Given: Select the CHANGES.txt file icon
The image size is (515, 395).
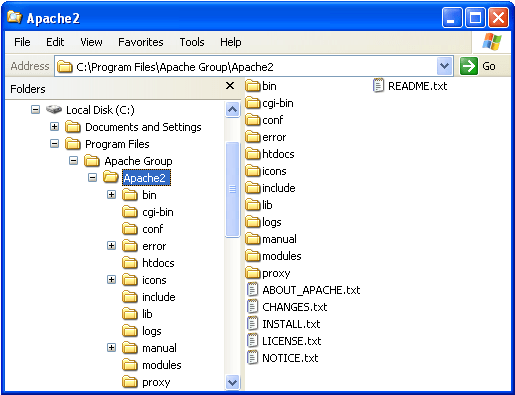Looking at the screenshot, I should 253,306.
